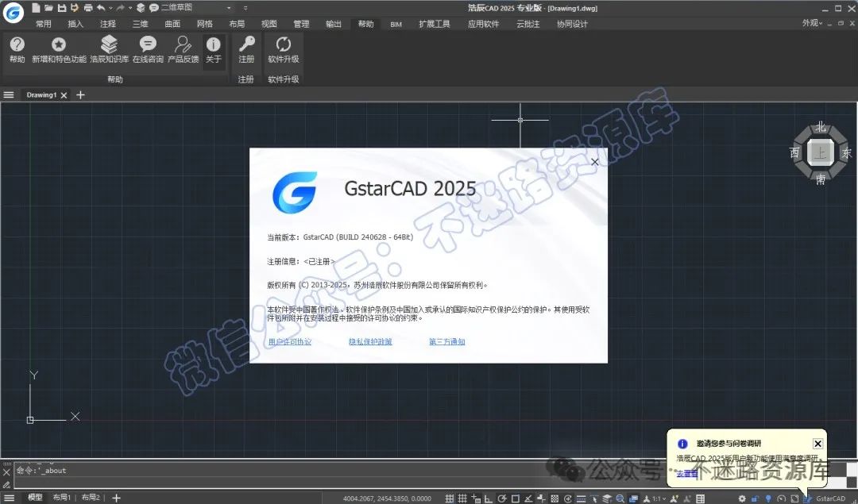Toggle grid display in status bar
Image resolution: width=858 pixels, height=504 pixels.
[x=462, y=498]
